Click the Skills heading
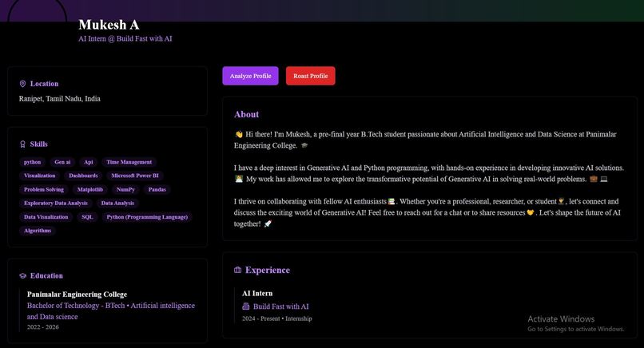The width and height of the screenshot is (644, 348). pyautogui.click(x=39, y=144)
